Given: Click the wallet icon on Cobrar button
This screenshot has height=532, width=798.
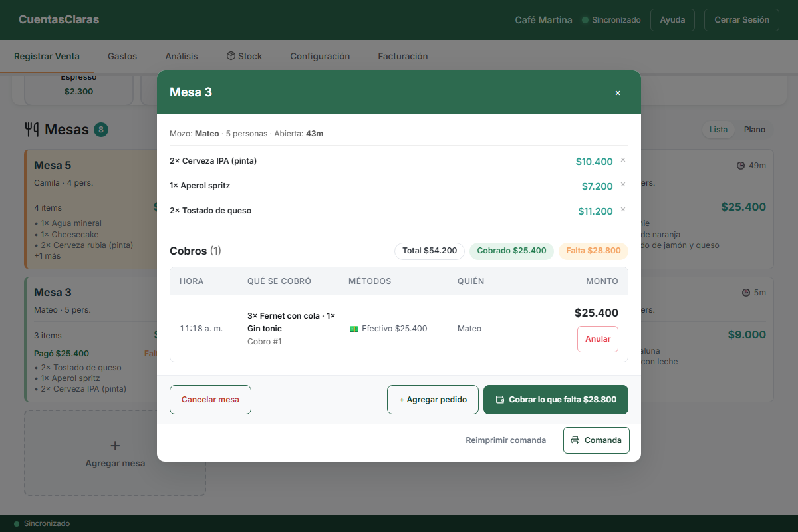Looking at the screenshot, I should coord(500,400).
